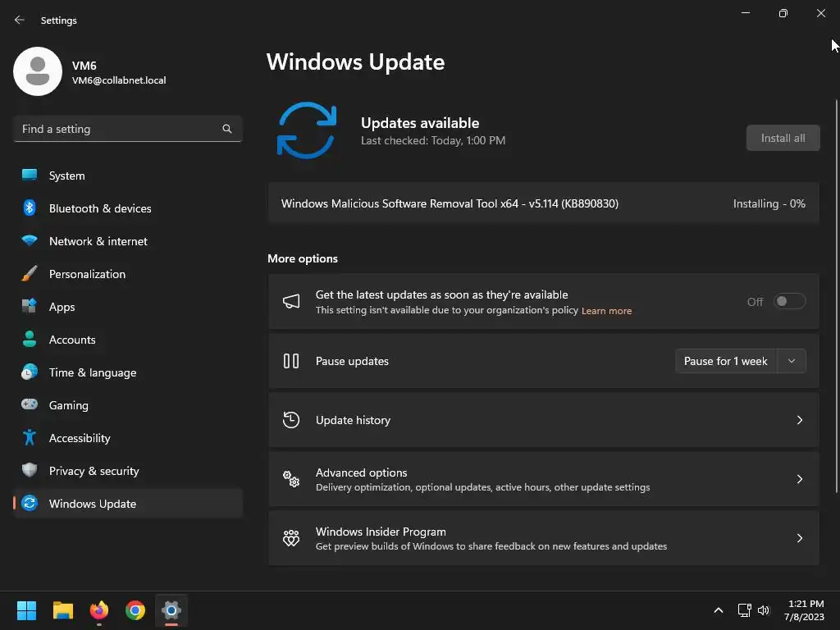Click the Windows Insider hearts icon
Image resolution: width=840 pixels, height=630 pixels.
tap(291, 538)
